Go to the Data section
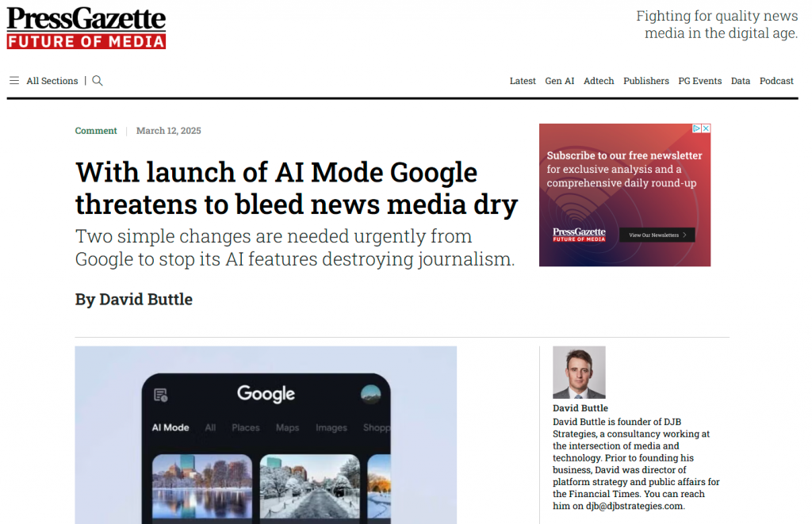Image resolution: width=812 pixels, height=524 pixels. click(x=741, y=81)
